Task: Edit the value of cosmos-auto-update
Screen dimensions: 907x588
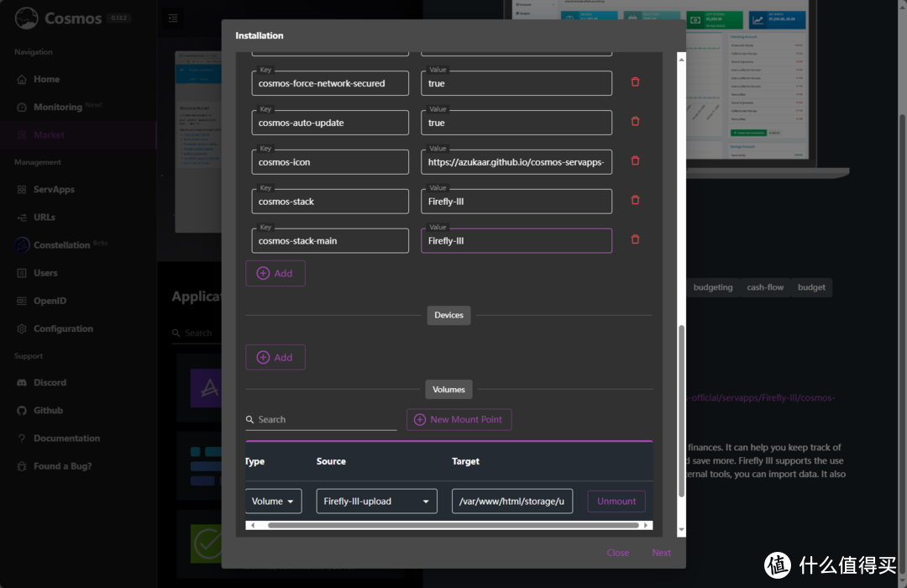Action: point(516,123)
